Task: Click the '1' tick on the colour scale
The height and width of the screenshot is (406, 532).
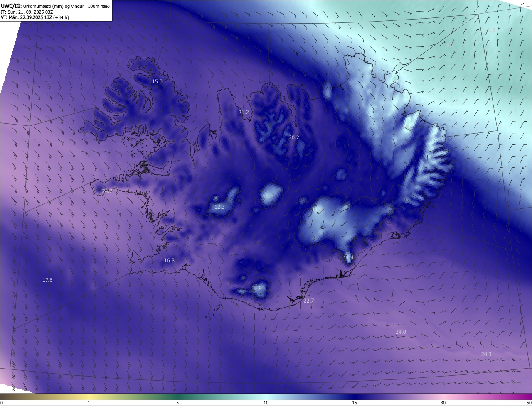Action: tap(89, 403)
